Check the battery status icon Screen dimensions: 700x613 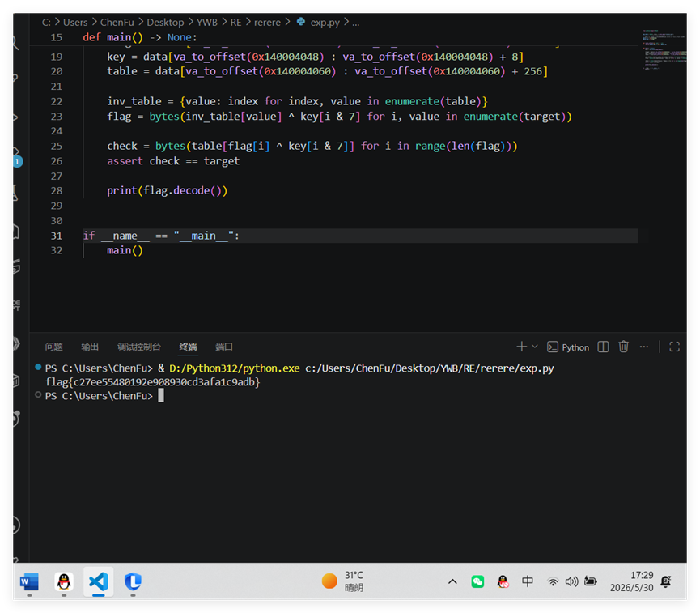pos(591,581)
